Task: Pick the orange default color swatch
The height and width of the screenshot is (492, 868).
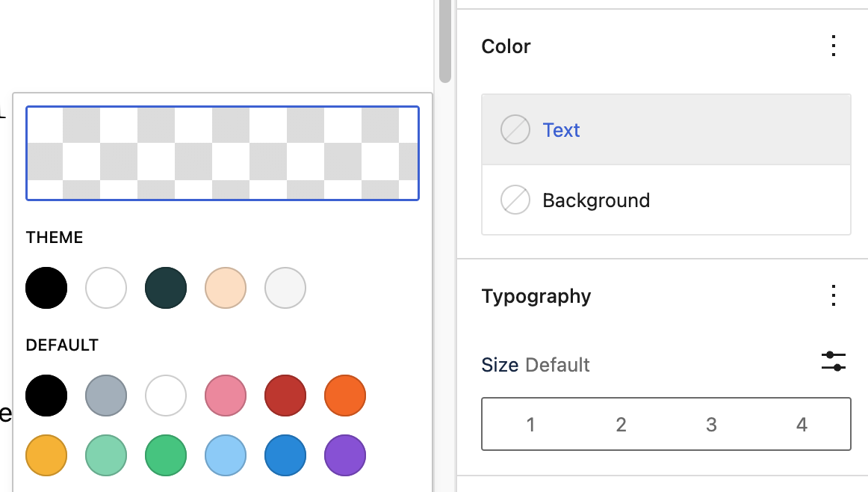Action: [x=344, y=396]
